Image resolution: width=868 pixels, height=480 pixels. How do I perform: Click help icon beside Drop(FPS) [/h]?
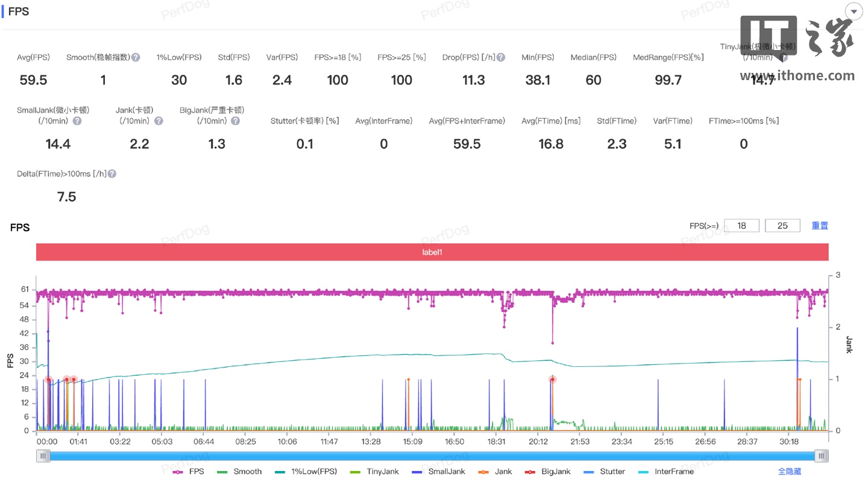coord(501,57)
